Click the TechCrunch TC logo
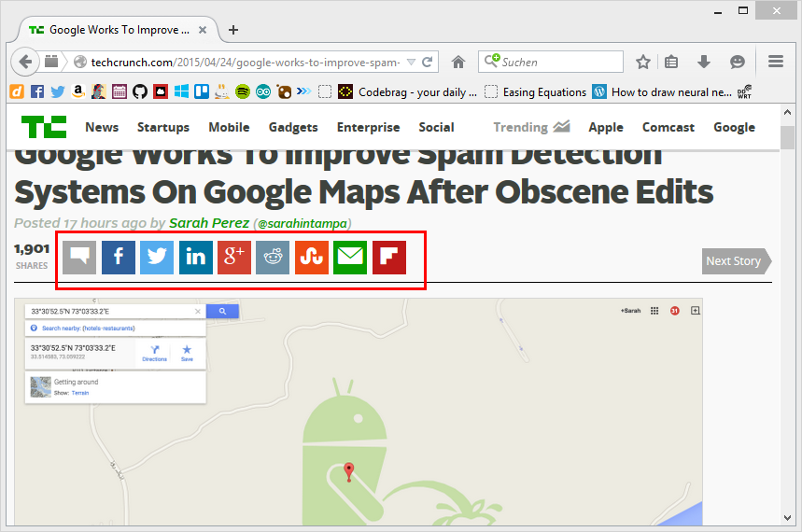 click(x=44, y=127)
